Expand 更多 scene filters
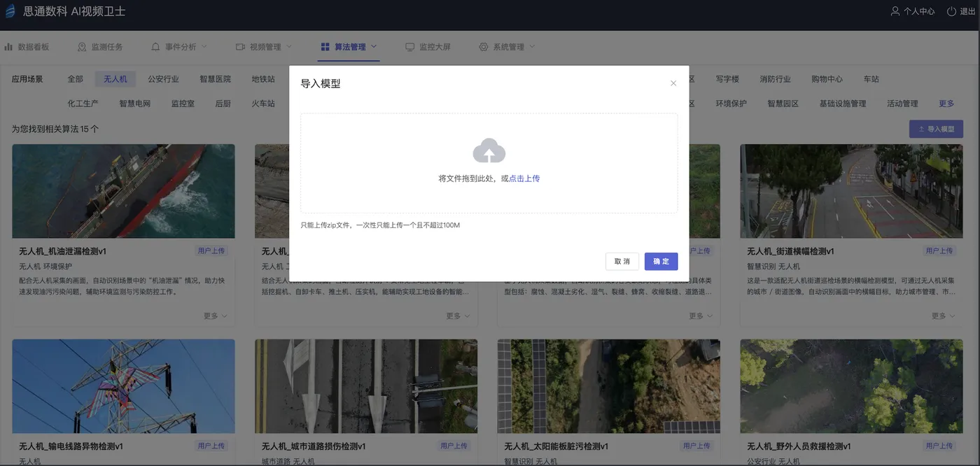Viewport: 980px width, 466px height. click(946, 104)
